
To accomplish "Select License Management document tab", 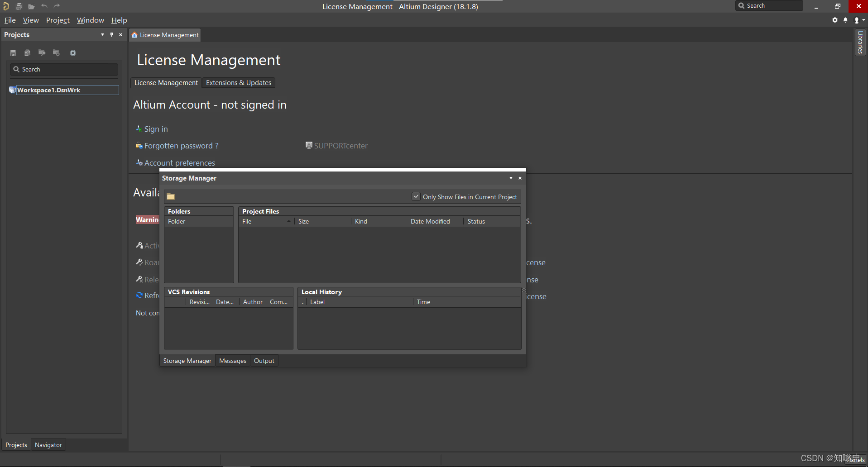I will [165, 35].
